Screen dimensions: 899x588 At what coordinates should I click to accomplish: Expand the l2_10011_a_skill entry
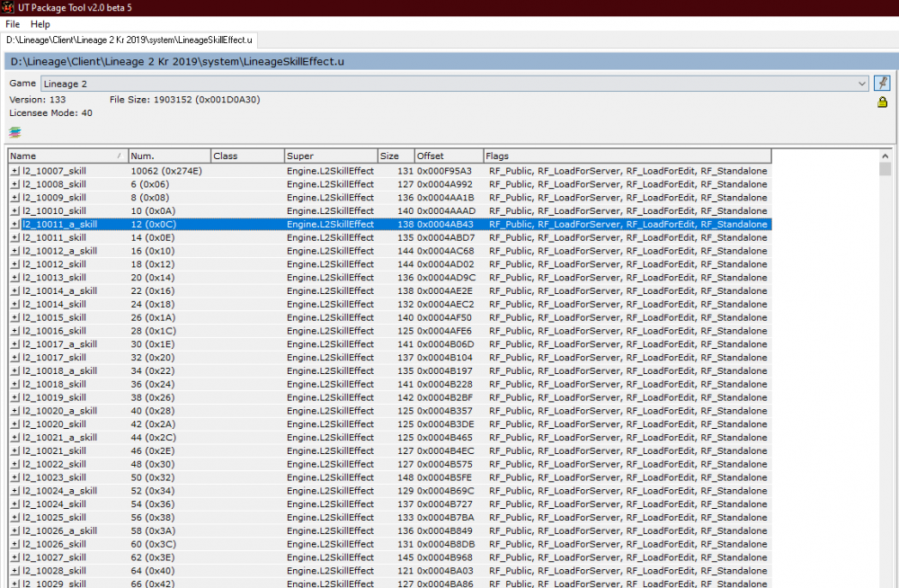click(15, 224)
